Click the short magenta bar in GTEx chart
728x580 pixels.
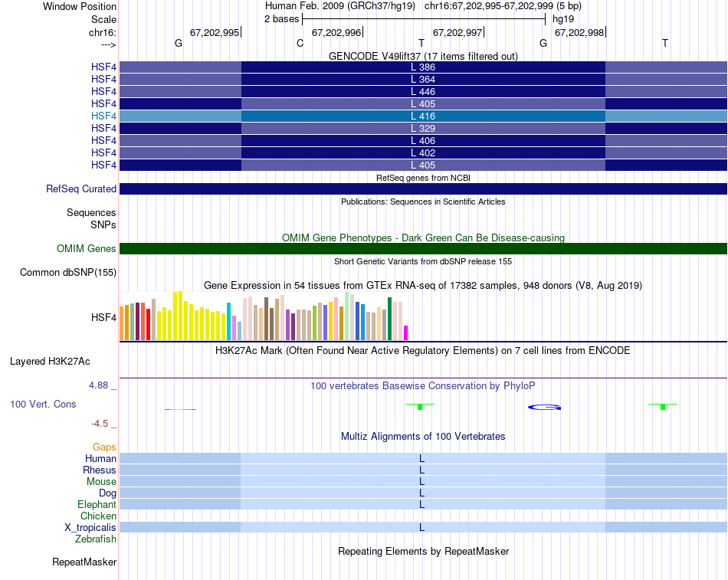[406, 333]
